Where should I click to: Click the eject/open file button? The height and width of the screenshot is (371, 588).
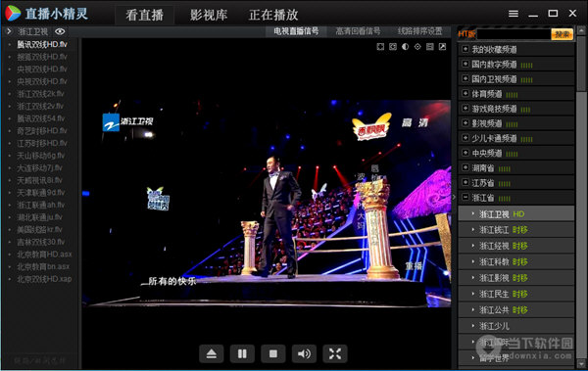click(x=212, y=353)
